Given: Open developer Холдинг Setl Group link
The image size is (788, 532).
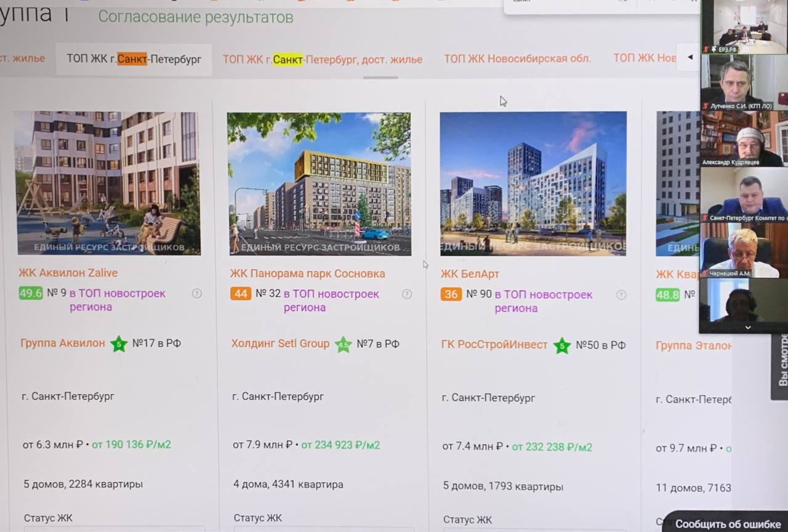Looking at the screenshot, I should pyautogui.click(x=280, y=344).
